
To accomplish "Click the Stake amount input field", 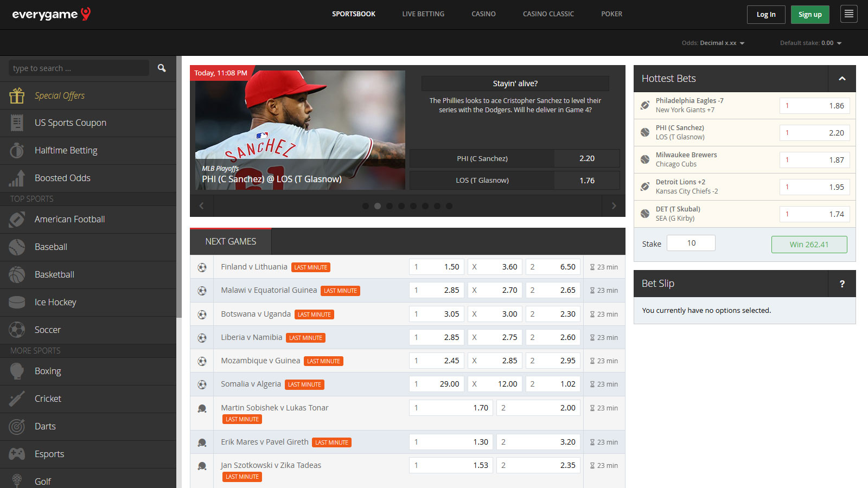I will (691, 243).
